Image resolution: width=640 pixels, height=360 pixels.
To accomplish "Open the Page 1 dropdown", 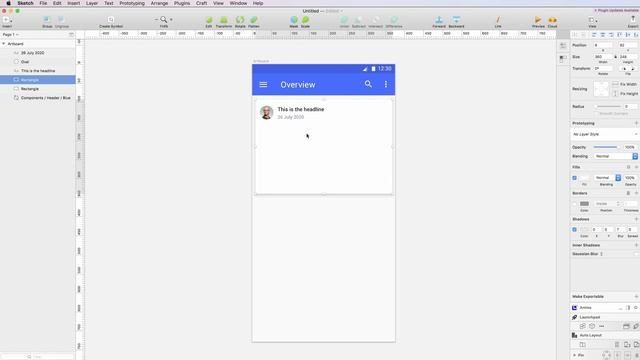I will [x=11, y=35].
